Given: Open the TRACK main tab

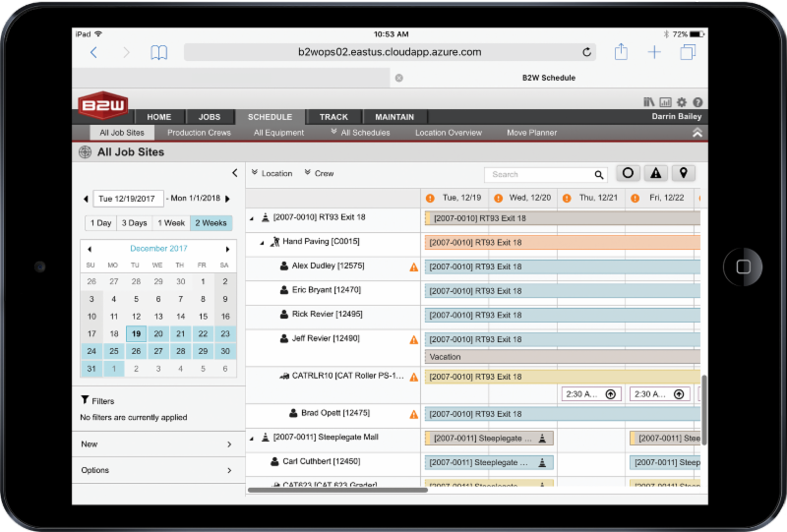Looking at the screenshot, I should pyautogui.click(x=333, y=117).
